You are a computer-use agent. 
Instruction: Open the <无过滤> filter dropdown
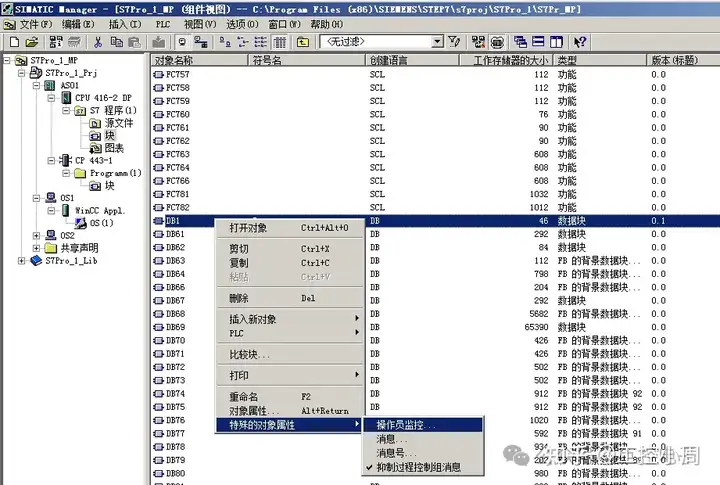(438, 42)
